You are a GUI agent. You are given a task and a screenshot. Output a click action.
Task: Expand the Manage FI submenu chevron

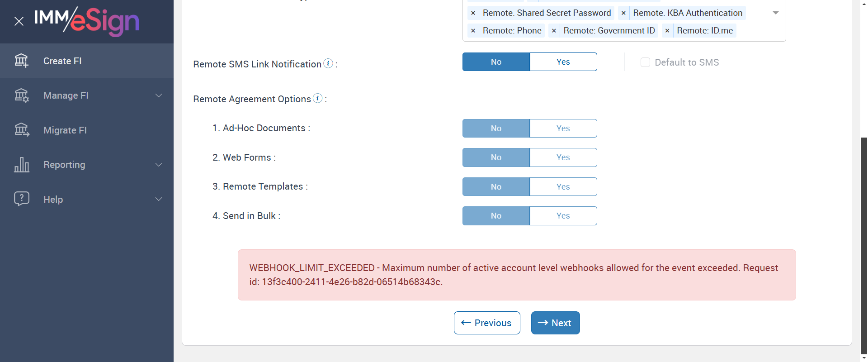(x=159, y=95)
